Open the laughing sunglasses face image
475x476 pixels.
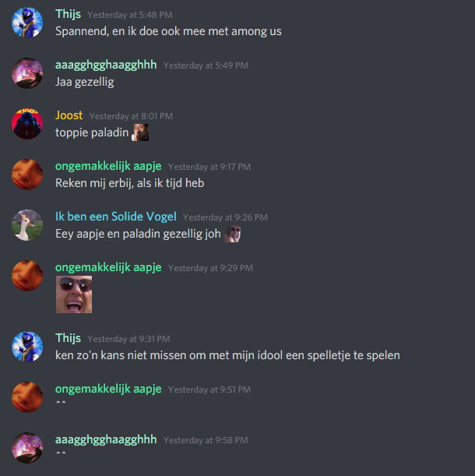(74, 294)
